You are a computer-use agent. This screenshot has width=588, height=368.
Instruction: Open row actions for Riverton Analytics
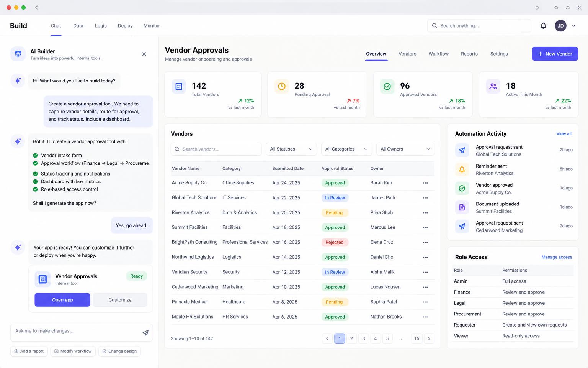pos(425,213)
